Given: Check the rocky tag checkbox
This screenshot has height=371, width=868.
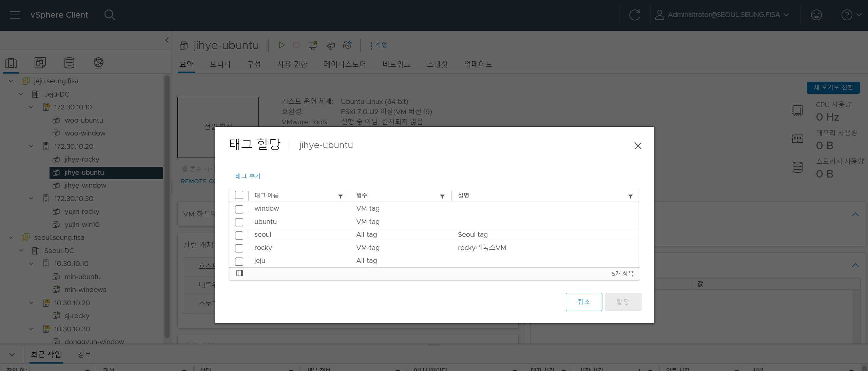Looking at the screenshot, I should pyautogui.click(x=239, y=248).
